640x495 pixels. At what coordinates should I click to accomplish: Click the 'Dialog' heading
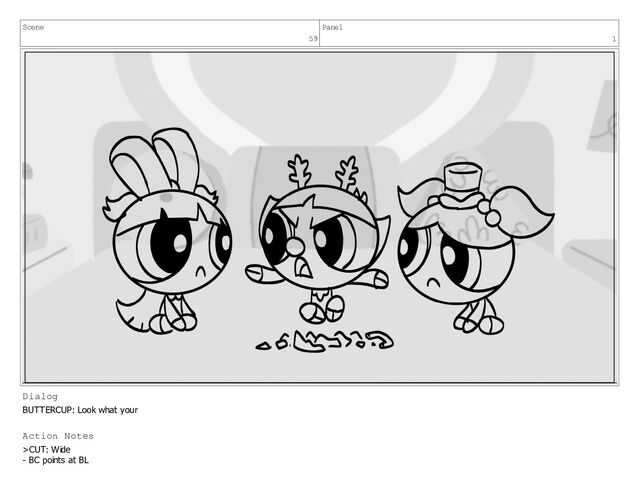[x=40, y=396]
